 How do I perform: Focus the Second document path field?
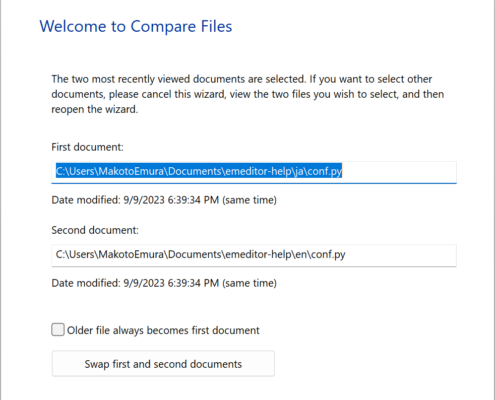click(254, 255)
